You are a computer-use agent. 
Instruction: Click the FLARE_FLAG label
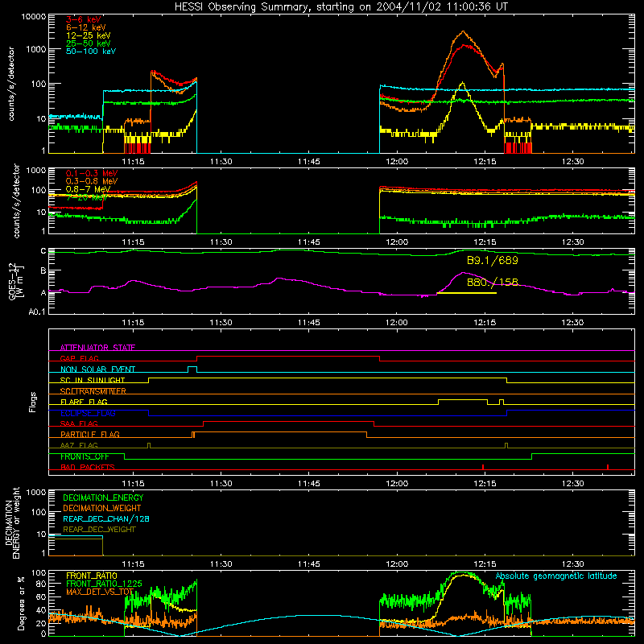(x=84, y=402)
